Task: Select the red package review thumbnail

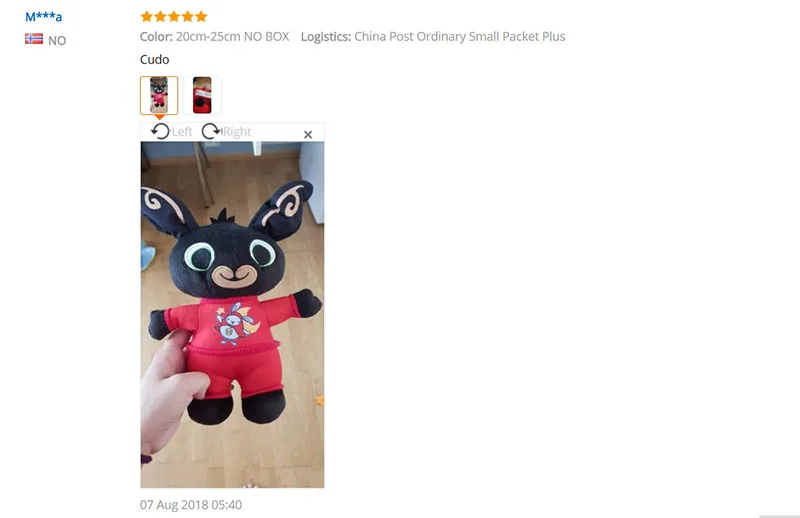Action: (202, 95)
